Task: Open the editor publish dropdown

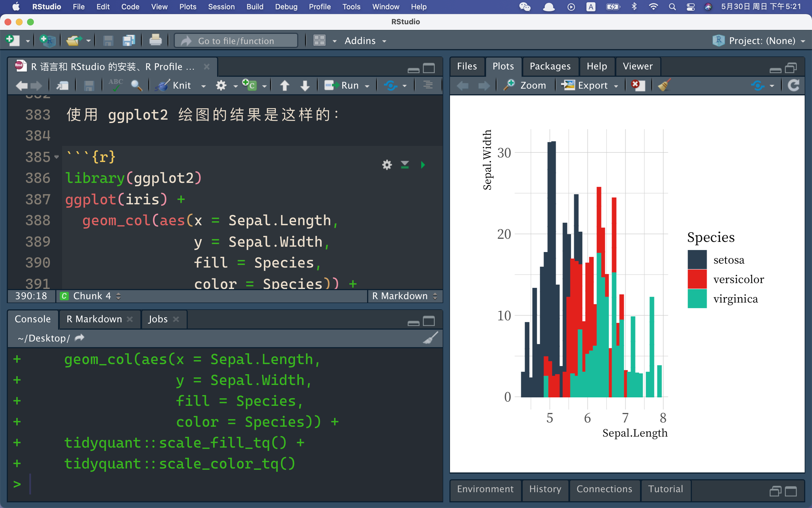Action: point(405,86)
